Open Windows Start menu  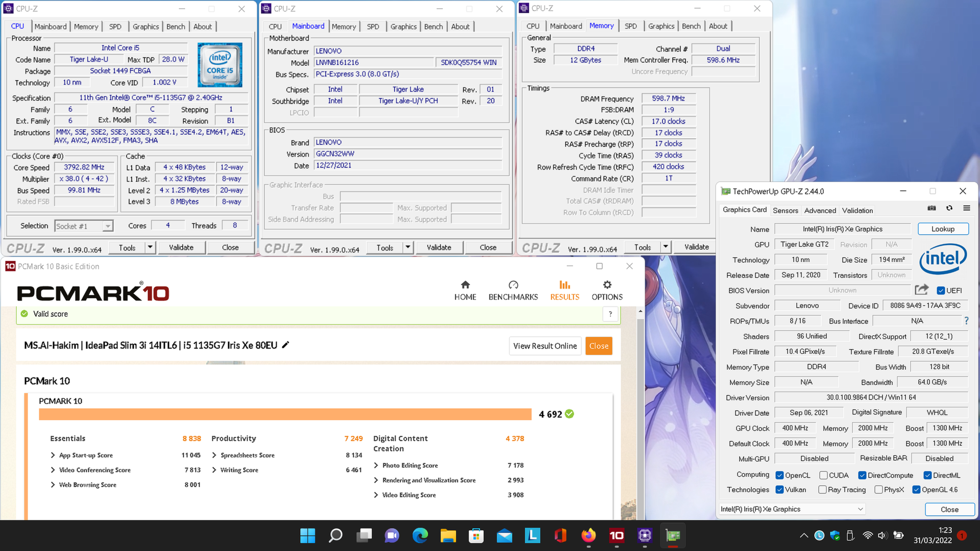coord(307,535)
